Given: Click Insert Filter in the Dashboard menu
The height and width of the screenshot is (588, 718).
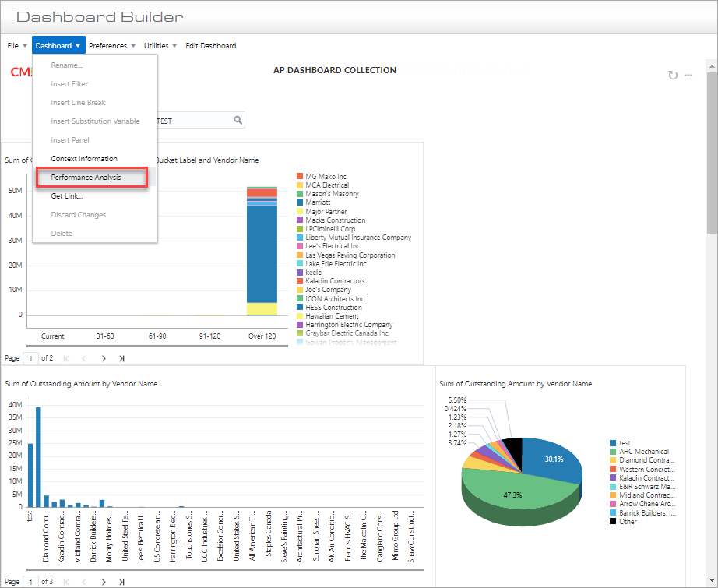Looking at the screenshot, I should (69, 84).
